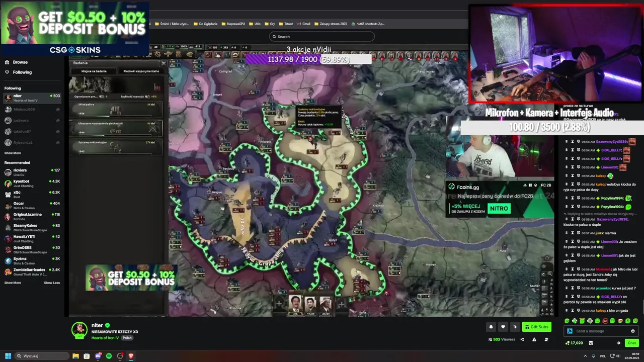The height and width of the screenshot is (362, 644).
Task: Switch to Placówki eksperymentalne tab
Action: point(141,71)
